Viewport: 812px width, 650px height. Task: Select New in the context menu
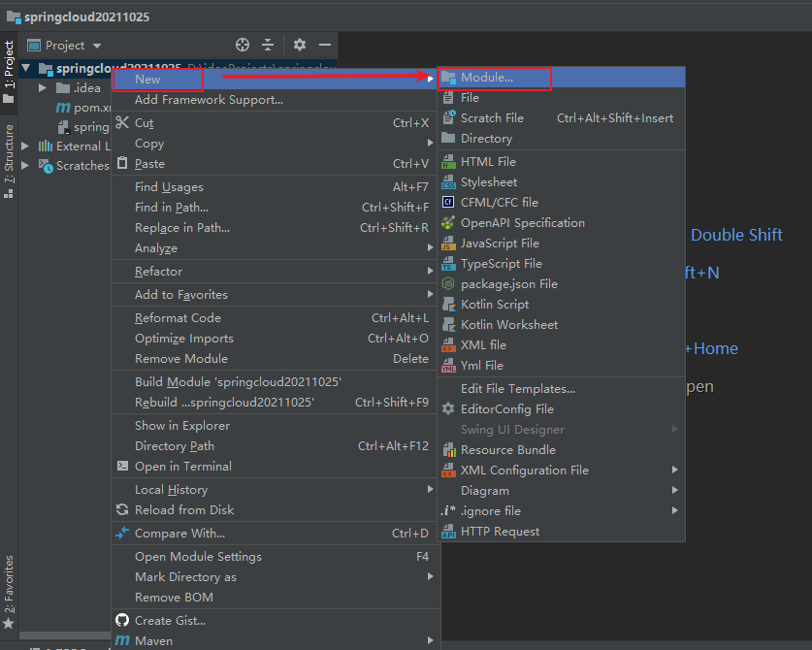(x=275, y=80)
